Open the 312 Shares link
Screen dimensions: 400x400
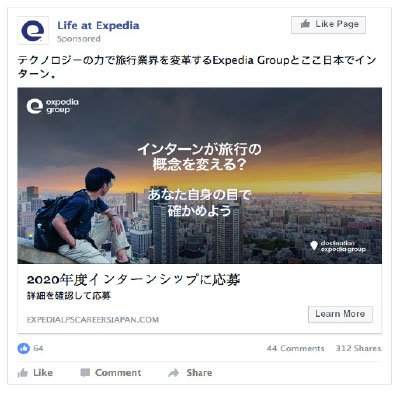click(x=358, y=348)
